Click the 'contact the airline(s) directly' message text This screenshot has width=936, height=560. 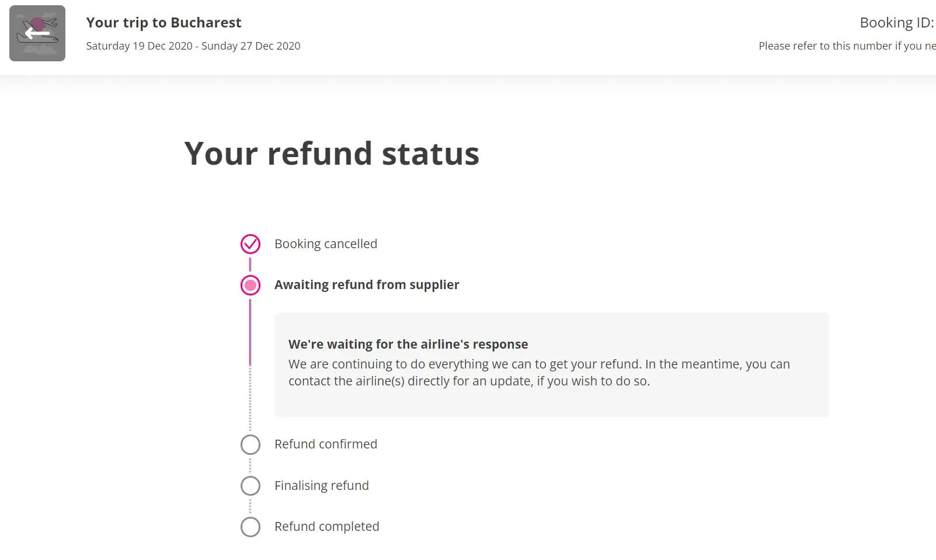469,381
